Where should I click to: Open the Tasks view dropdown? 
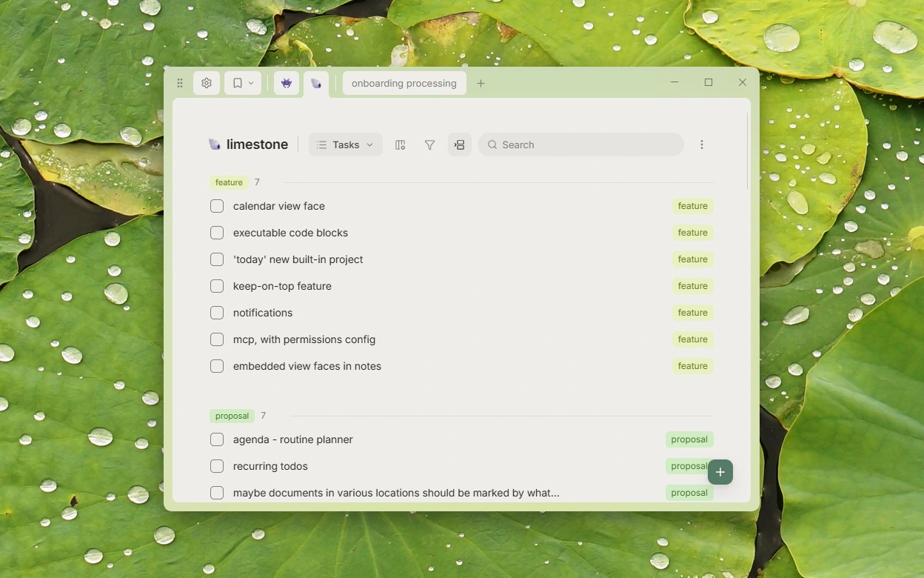tap(345, 144)
